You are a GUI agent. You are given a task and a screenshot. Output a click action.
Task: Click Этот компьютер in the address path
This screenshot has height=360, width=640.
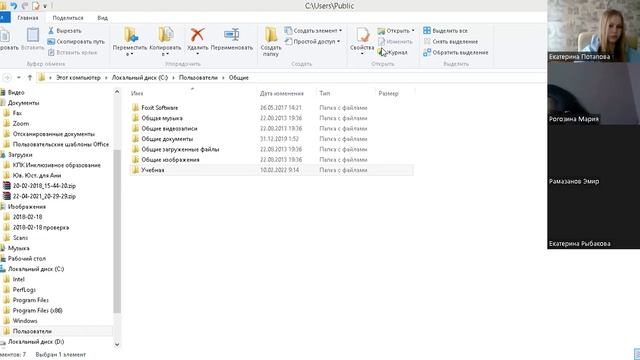coord(78,78)
